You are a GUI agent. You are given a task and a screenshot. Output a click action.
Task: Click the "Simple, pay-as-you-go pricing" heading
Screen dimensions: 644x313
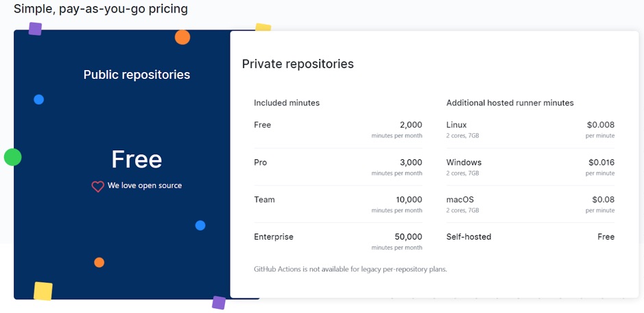[x=101, y=9]
